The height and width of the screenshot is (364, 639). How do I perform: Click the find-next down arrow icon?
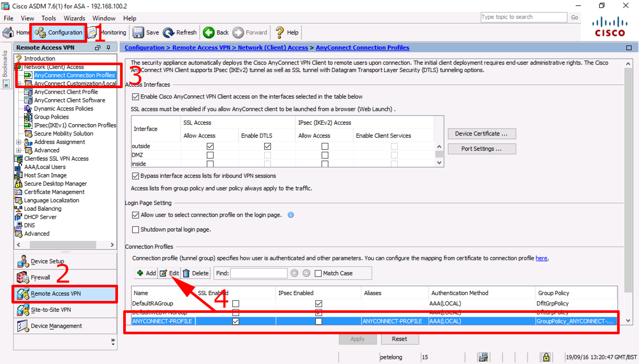pyautogui.click(x=294, y=273)
